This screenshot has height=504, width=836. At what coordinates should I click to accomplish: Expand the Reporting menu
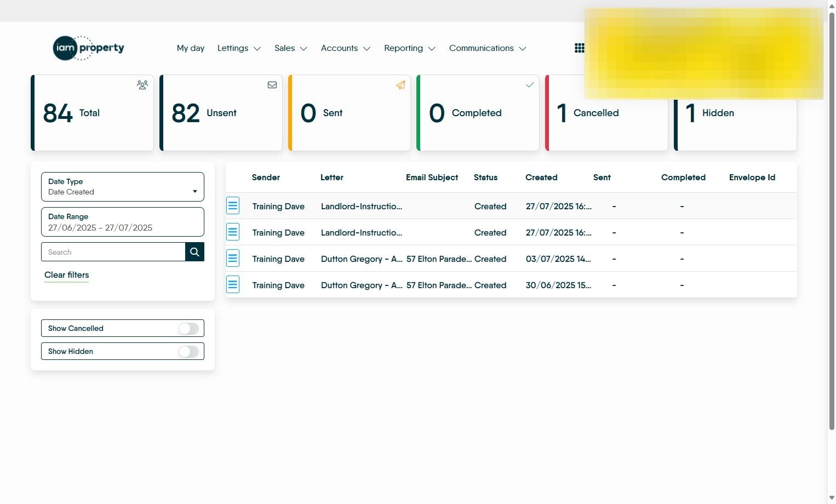[410, 48]
